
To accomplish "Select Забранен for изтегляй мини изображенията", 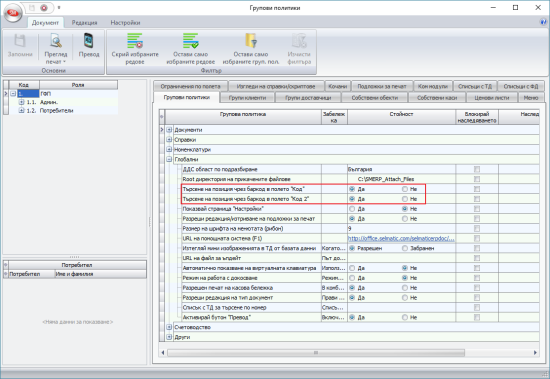I will pos(405,248).
